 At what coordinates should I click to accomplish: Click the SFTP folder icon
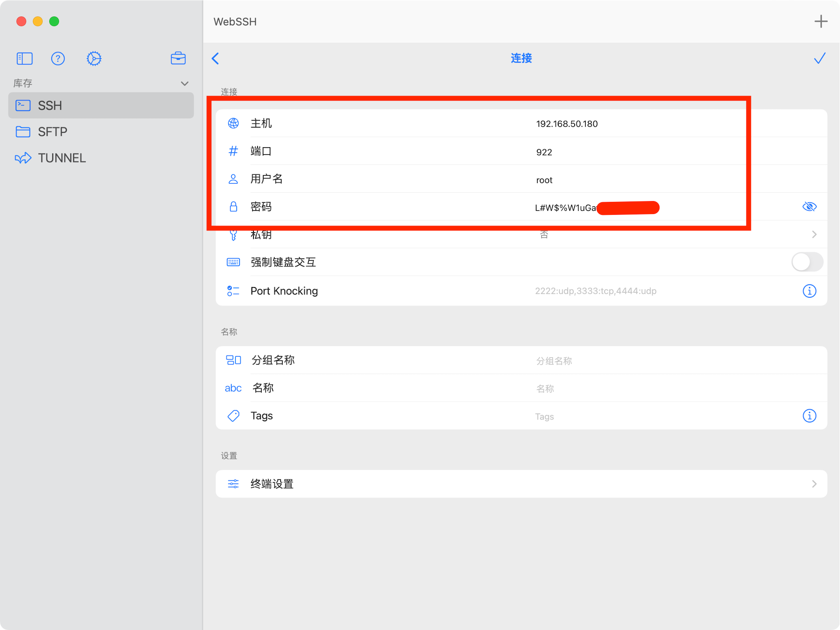tap(23, 132)
